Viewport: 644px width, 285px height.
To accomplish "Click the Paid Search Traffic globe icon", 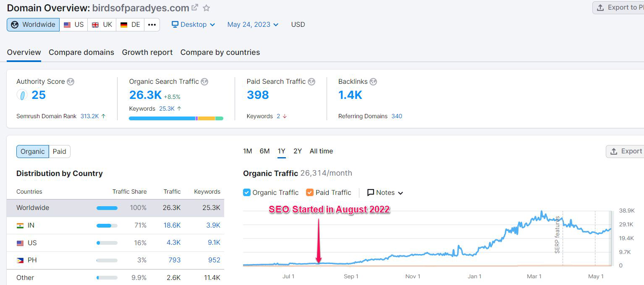I will click(x=312, y=82).
